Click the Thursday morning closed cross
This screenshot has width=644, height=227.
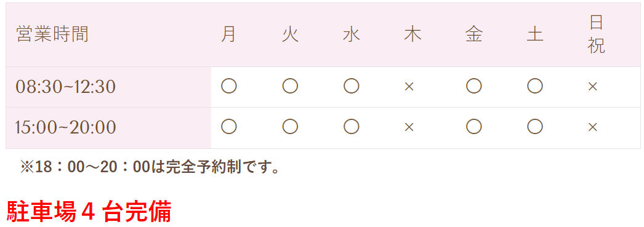409,87
